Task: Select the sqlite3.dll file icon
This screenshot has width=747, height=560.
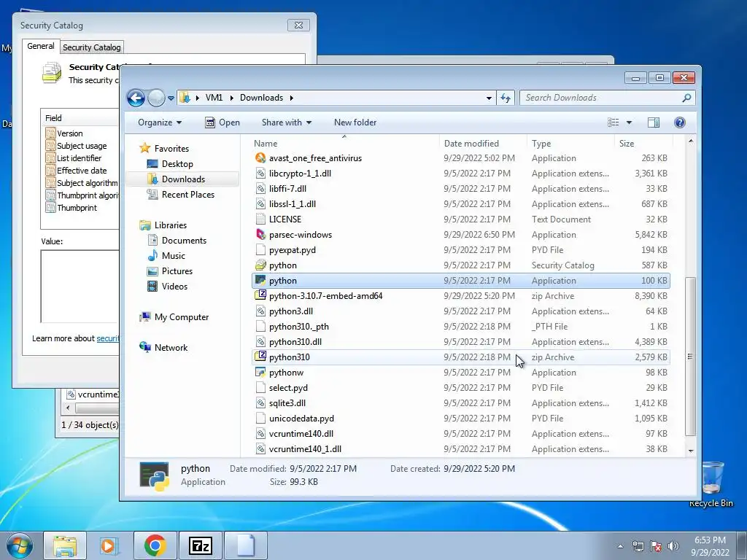Action: (x=260, y=402)
